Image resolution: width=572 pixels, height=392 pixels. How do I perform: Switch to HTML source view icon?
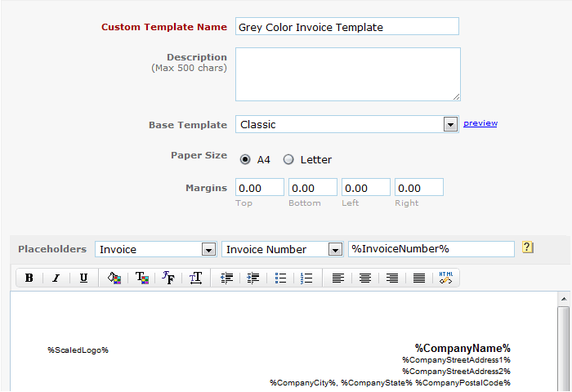[446, 278]
